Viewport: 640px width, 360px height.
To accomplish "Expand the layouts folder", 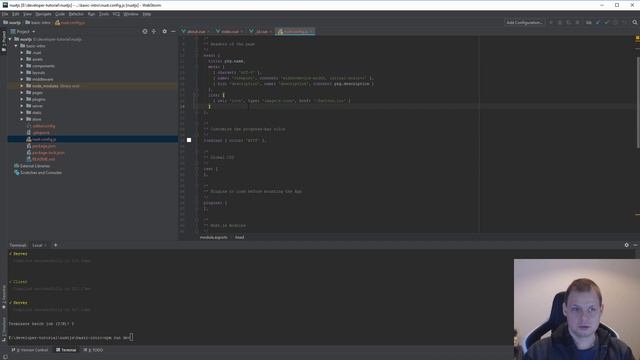I will [x=22, y=73].
